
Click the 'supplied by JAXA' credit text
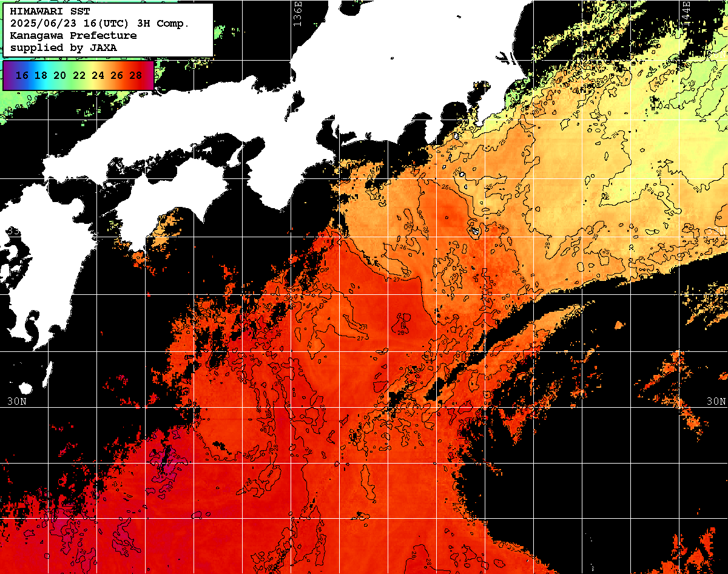[x=64, y=47]
